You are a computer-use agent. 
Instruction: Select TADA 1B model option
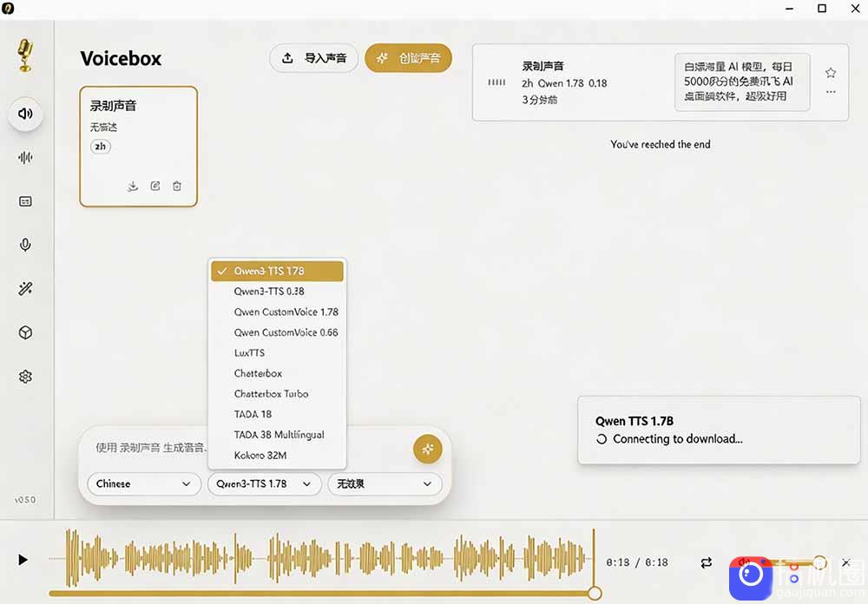tap(277, 414)
